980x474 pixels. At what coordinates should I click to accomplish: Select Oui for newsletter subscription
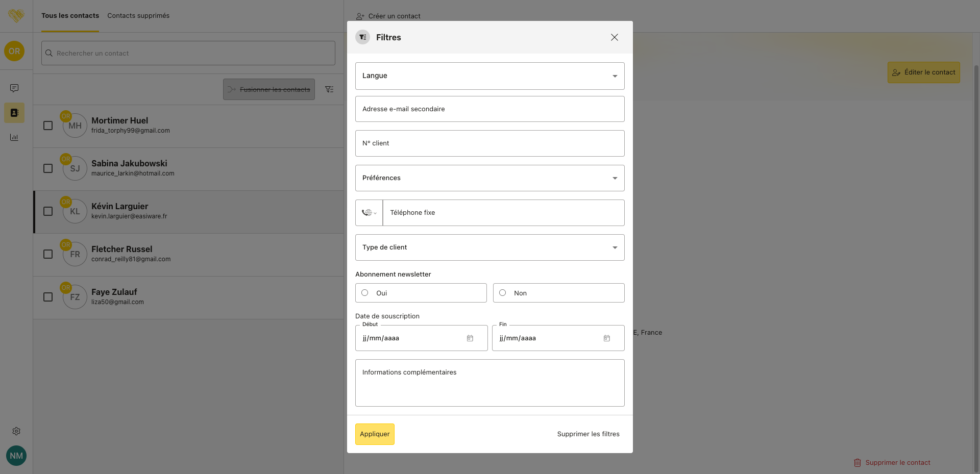(x=365, y=293)
